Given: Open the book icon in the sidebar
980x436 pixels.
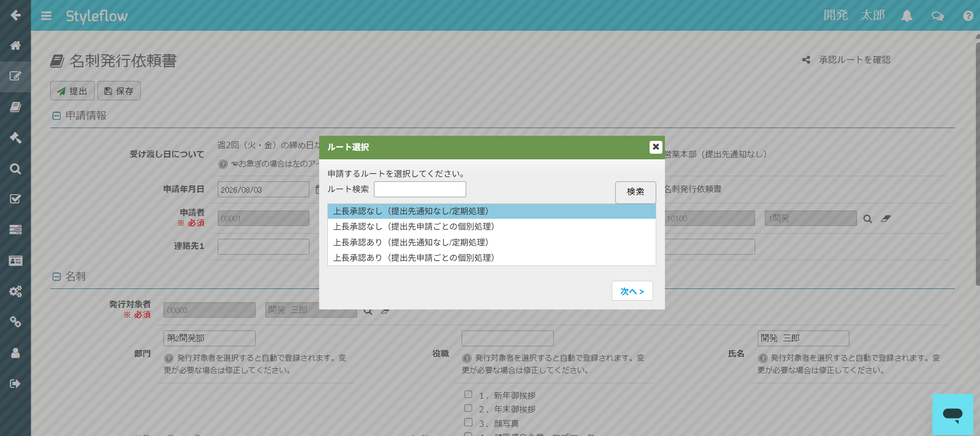Looking at the screenshot, I should tap(15, 107).
